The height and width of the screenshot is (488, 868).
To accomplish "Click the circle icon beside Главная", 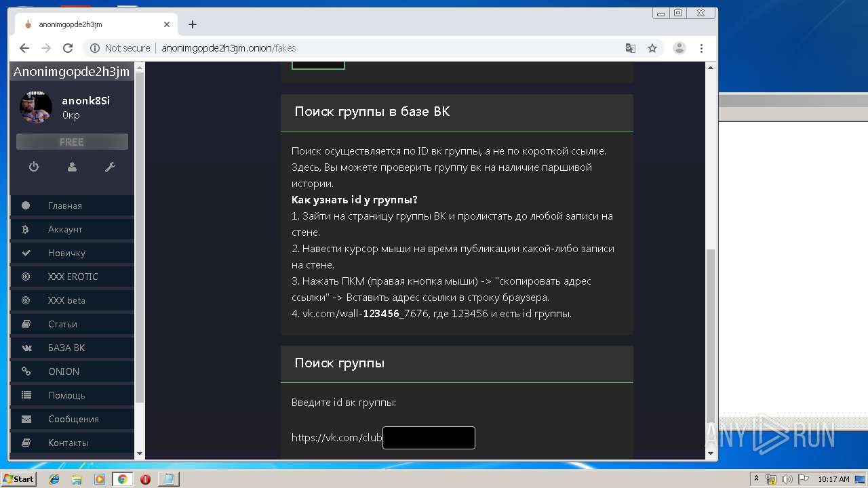I will 26,205.
